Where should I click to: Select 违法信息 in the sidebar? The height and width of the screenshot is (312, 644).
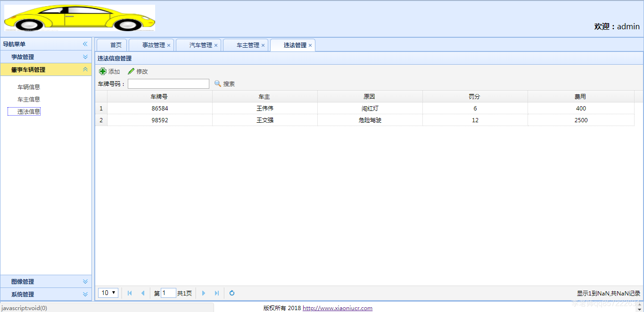[29, 111]
